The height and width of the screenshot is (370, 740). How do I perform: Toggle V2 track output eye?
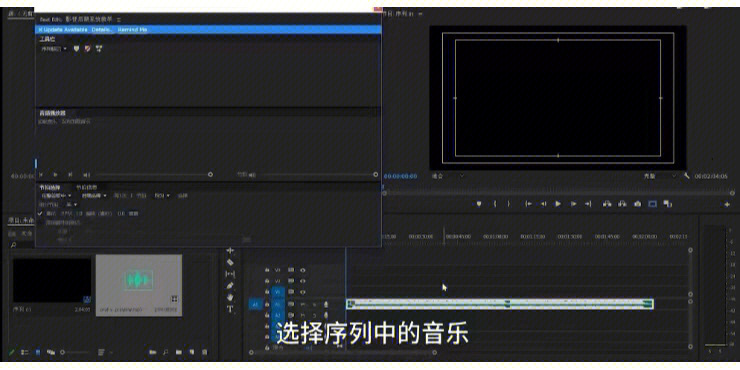(303, 281)
